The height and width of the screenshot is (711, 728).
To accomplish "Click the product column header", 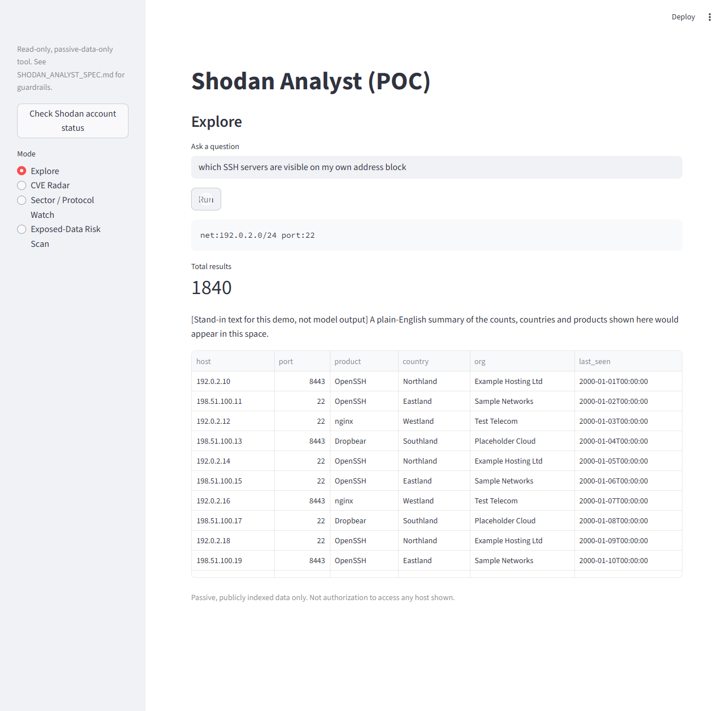I will 364,361.
